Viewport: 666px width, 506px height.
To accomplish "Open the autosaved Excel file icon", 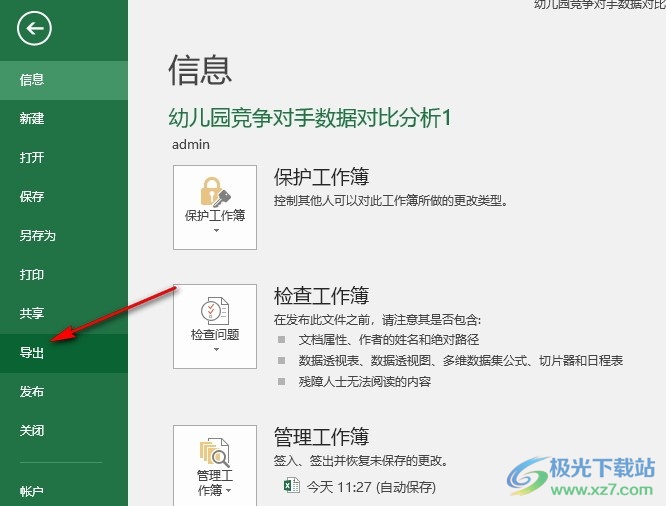I will [292, 486].
